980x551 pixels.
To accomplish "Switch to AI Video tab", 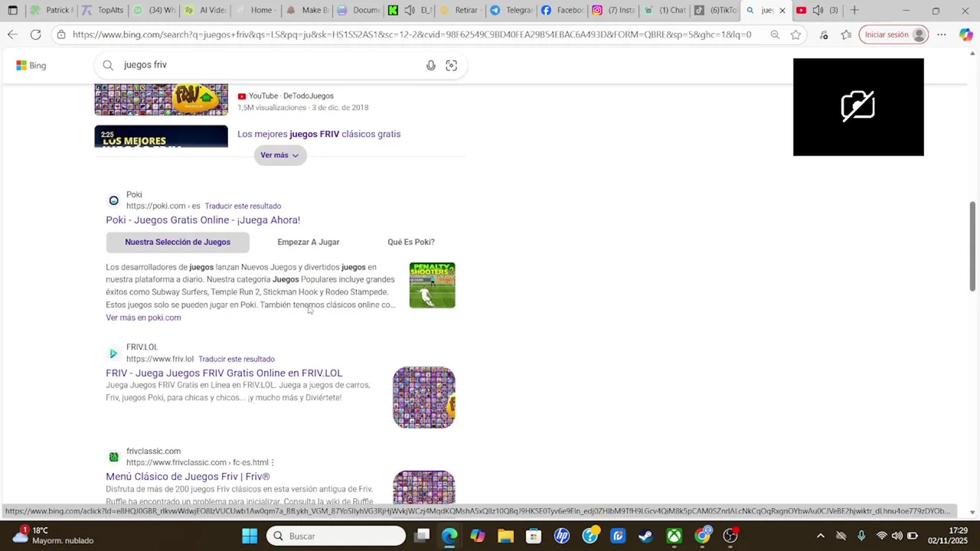I will coord(205,11).
